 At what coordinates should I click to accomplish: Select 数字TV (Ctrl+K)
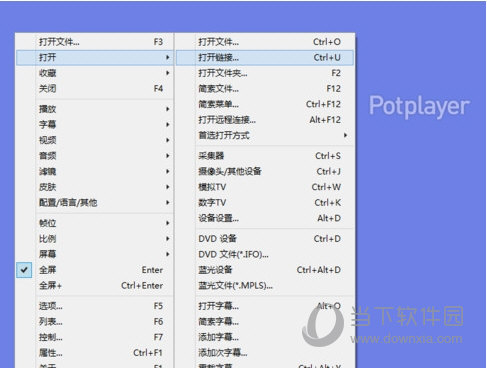[x=265, y=203]
